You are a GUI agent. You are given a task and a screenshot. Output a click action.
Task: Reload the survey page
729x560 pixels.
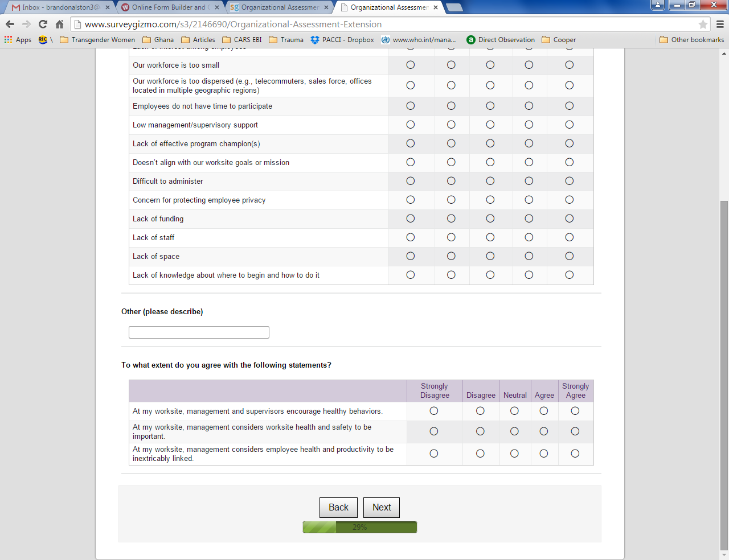43,24
